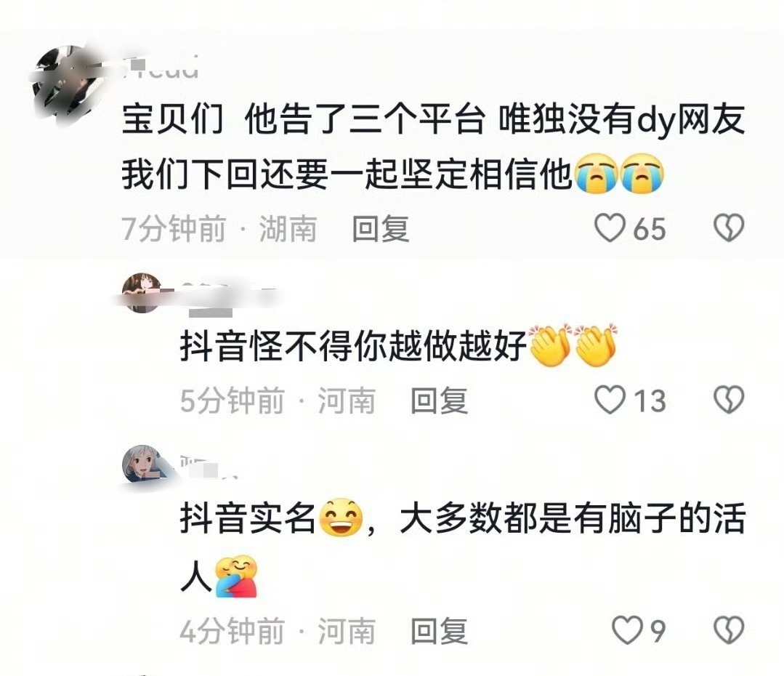
Task: Like the comment with 9 likes
Action: [x=628, y=630]
